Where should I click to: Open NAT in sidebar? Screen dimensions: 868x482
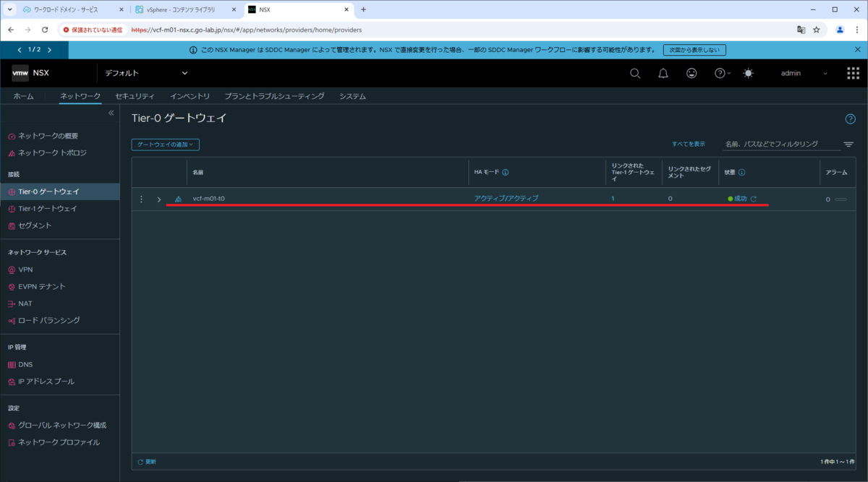pyautogui.click(x=25, y=304)
